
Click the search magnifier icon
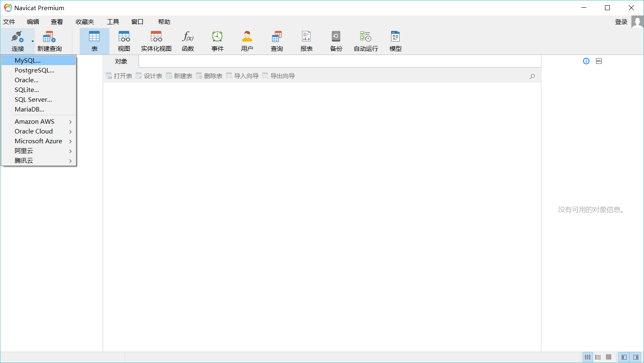pyautogui.click(x=532, y=76)
